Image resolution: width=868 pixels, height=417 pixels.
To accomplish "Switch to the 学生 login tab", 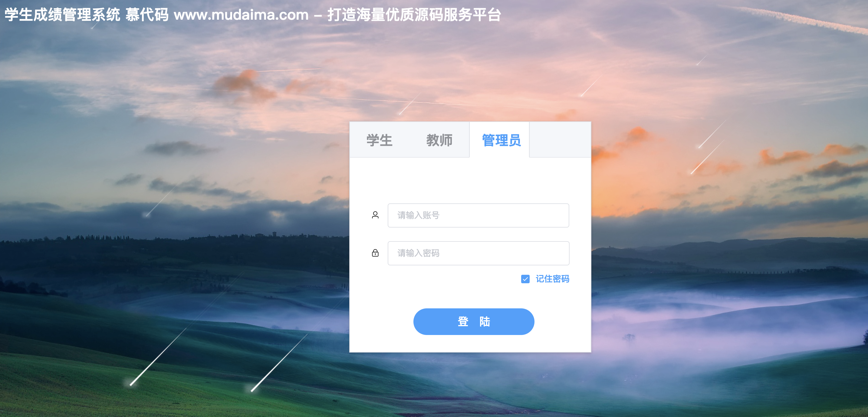I will 380,140.
